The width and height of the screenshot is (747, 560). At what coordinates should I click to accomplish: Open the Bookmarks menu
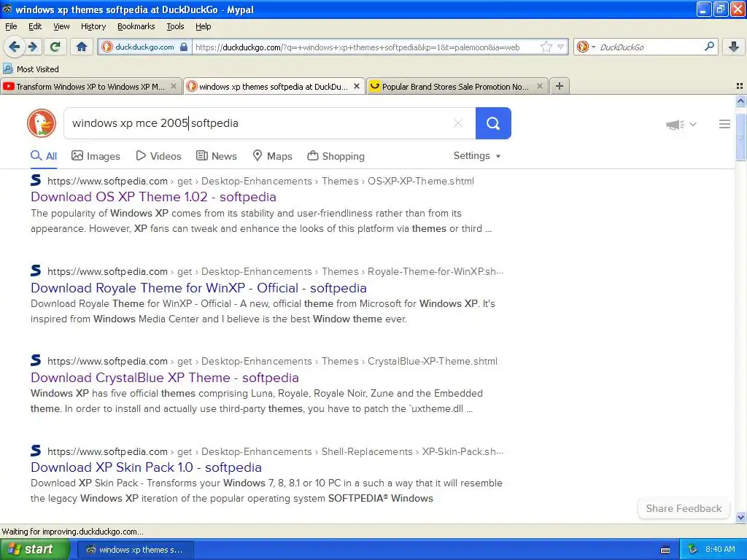[136, 26]
